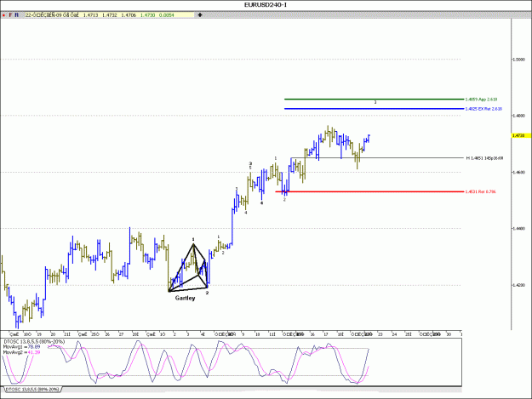532x399 pixels.
Task: Click the Gartley pattern label
Action: 185,298
